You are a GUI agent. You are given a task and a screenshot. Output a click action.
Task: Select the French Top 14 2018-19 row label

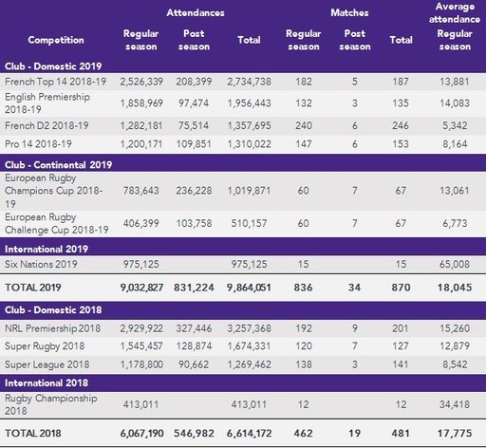point(55,82)
